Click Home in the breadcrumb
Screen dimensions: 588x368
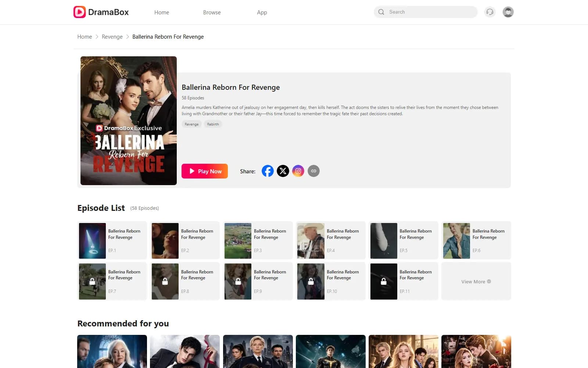(85, 37)
